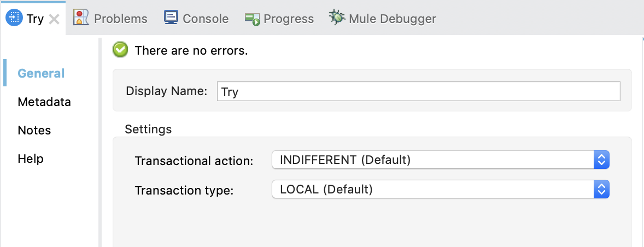The width and height of the screenshot is (644, 247).
Task: Click the Mule Debugger bug icon
Action: [337, 18]
